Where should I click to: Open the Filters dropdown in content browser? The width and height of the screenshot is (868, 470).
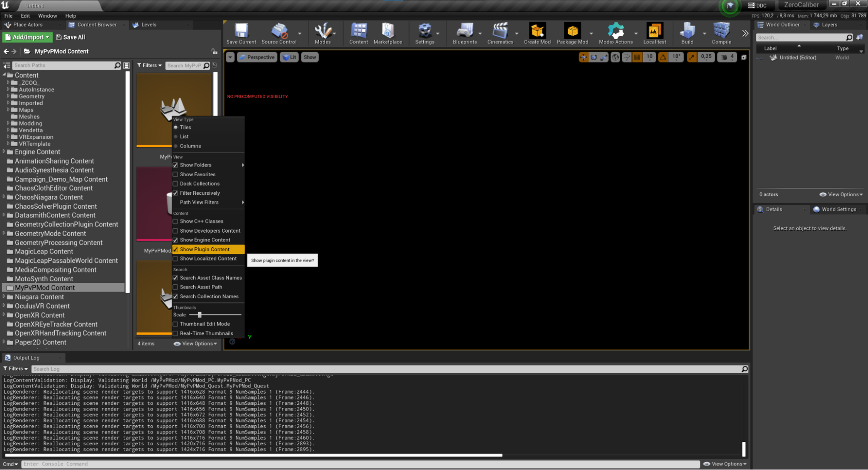[x=149, y=66]
